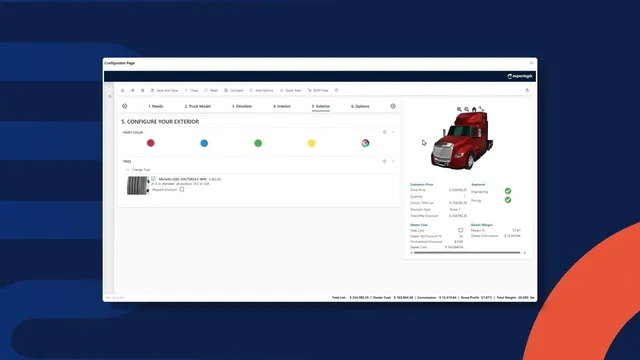Click info icon in Paint Color header
This screenshot has height=360, width=640.
384,132
